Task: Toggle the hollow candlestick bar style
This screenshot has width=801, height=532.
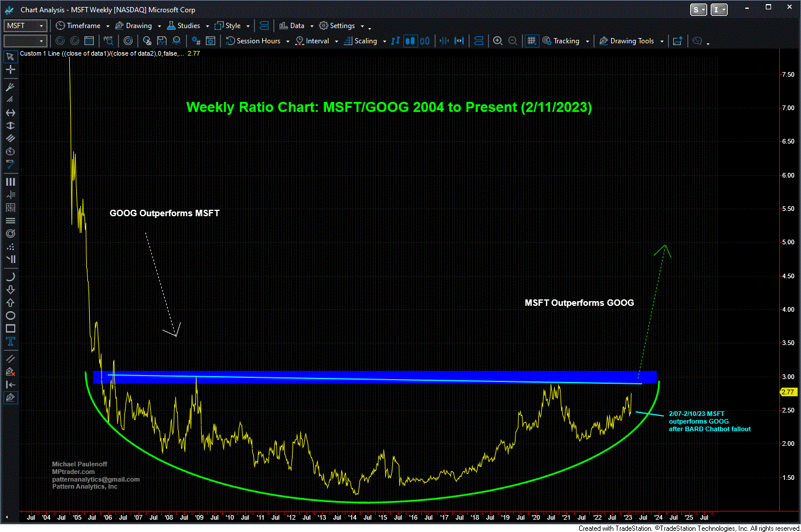Action: click(425, 41)
